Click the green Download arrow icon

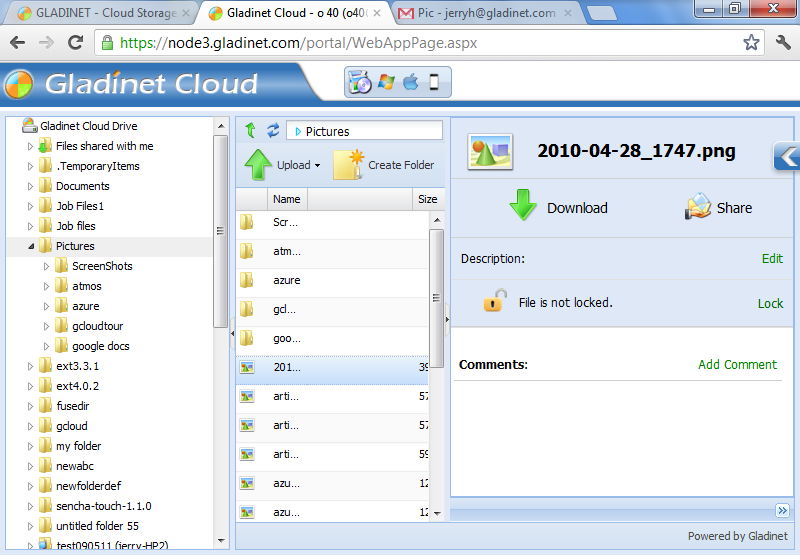click(x=524, y=205)
